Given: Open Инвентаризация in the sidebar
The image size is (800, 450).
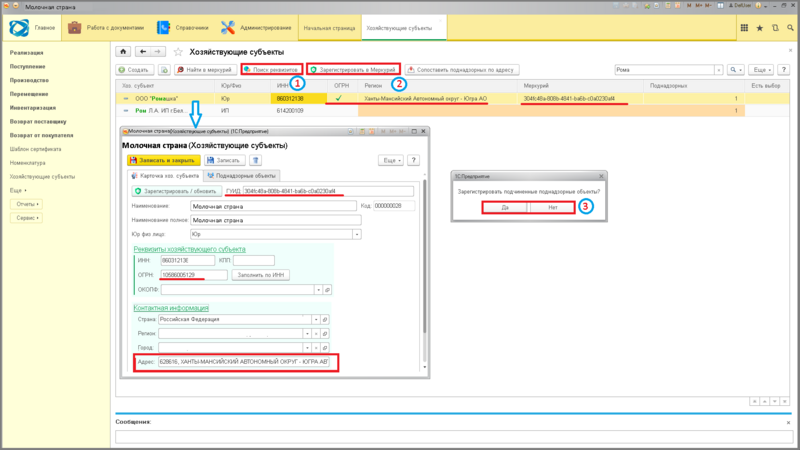Looking at the screenshot, I should point(33,108).
